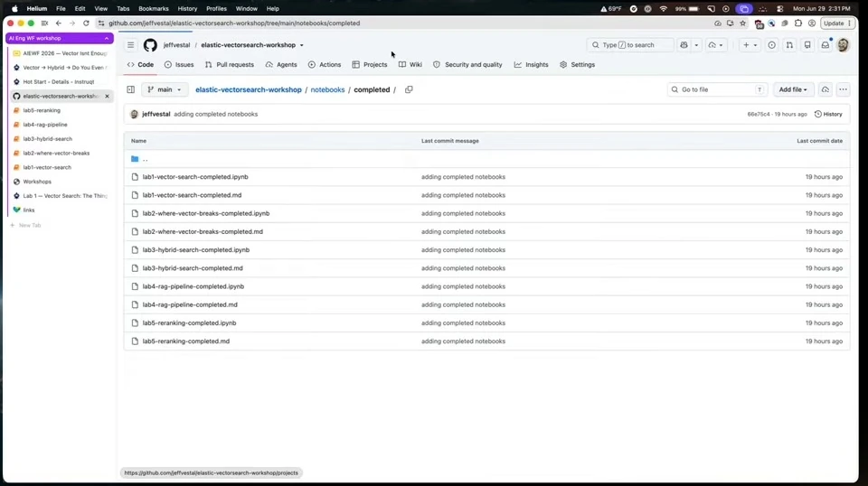Switch to the Actions tab

325,65
